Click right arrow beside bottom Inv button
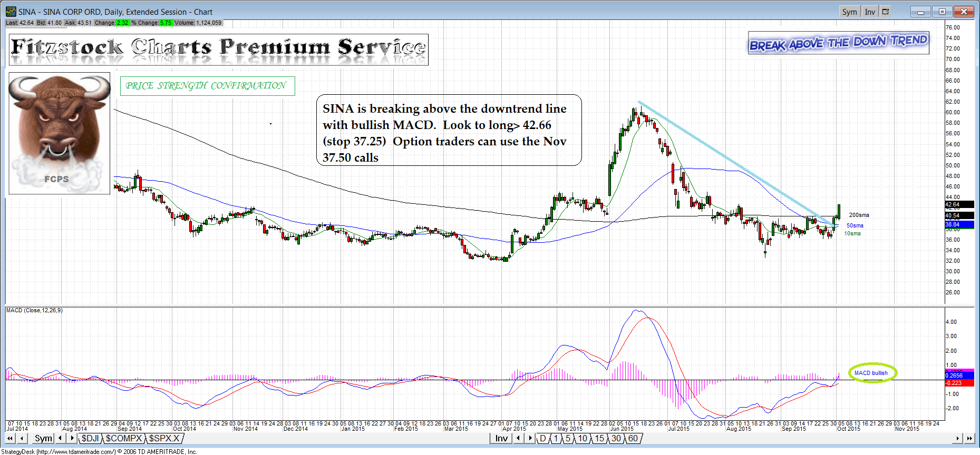 point(530,438)
